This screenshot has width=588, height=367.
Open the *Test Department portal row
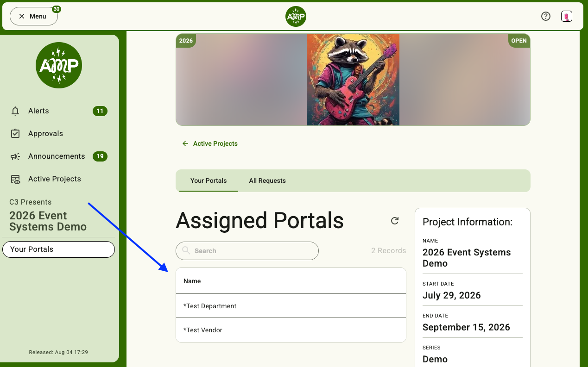coord(291,306)
